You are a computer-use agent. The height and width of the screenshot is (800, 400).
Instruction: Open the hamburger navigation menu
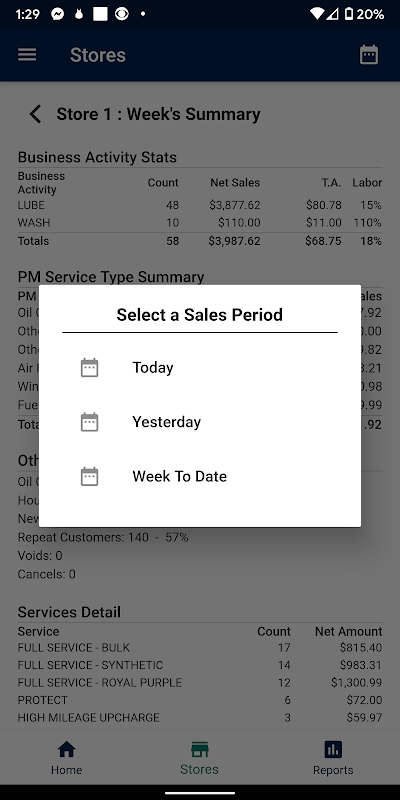click(27, 55)
